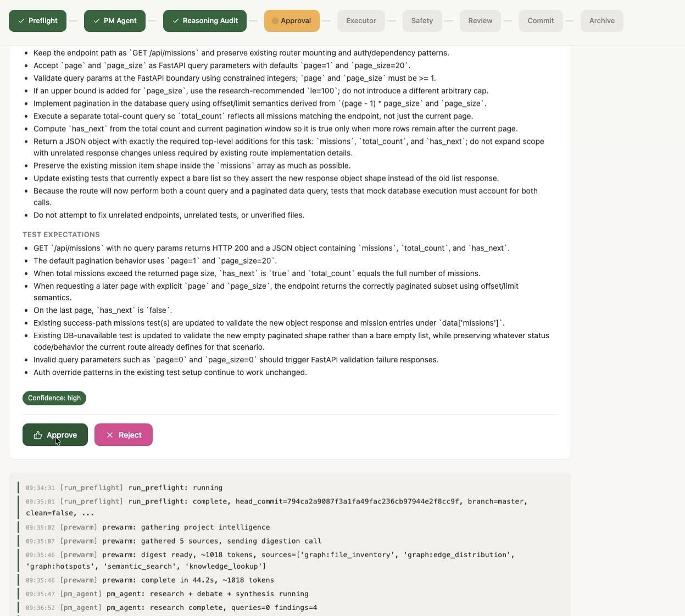This screenshot has width=685, height=616.
Task: Click bullet 'Accept page and page_size as FastAPI query parameters'
Action: click(x=222, y=65)
